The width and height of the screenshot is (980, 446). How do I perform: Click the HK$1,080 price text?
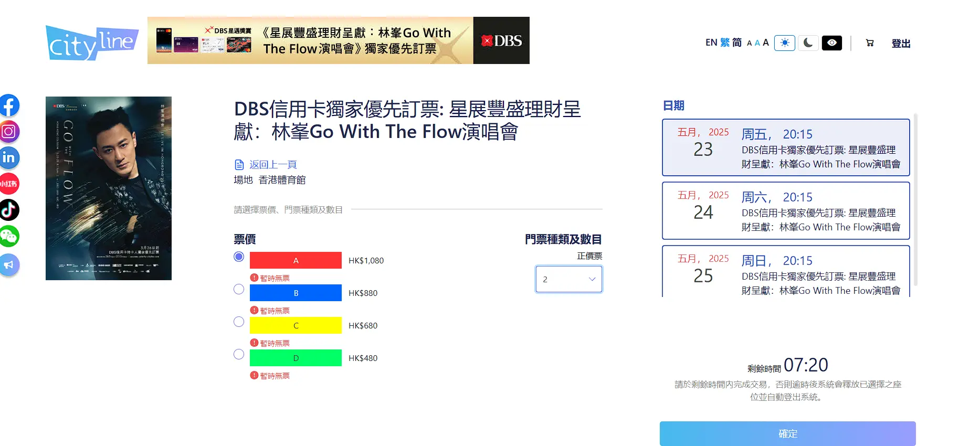[x=366, y=260]
